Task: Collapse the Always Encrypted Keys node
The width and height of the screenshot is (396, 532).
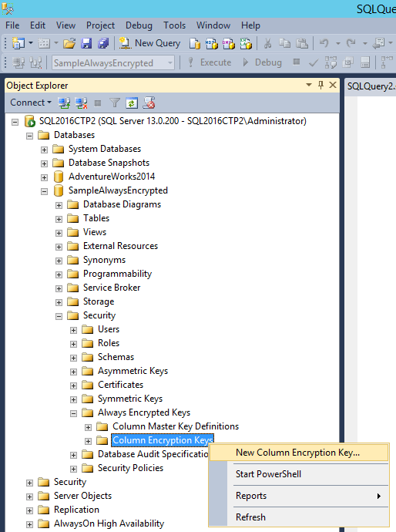Action: pos(73,413)
